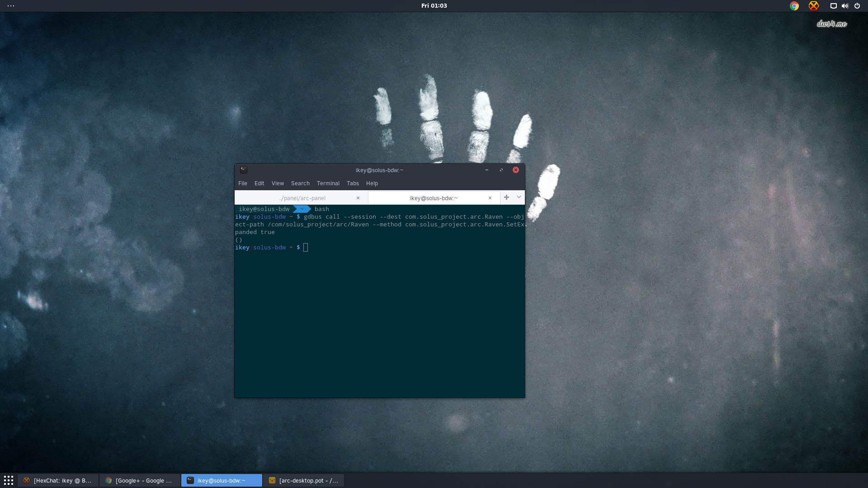The height and width of the screenshot is (488, 868).
Task: Minimize the terminal window
Action: (x=487, y=170)
